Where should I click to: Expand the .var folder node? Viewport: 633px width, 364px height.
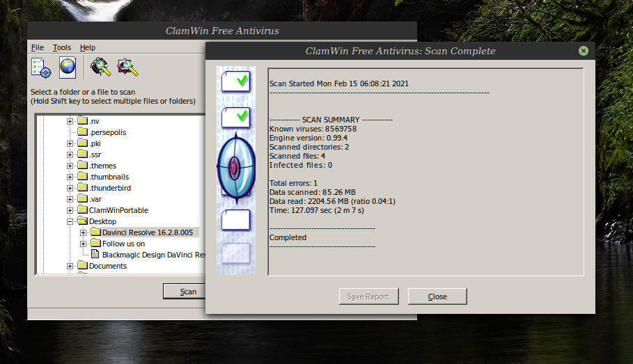coord(70,199)
